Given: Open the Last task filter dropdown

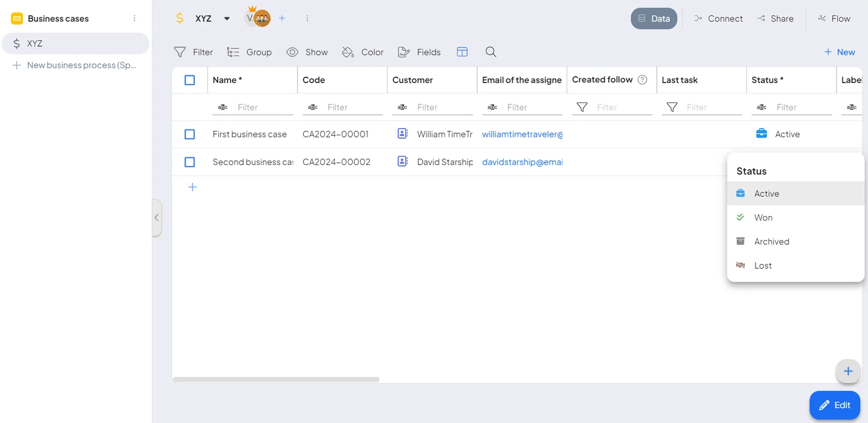Looking at the screenshot, I should (672, 108).
